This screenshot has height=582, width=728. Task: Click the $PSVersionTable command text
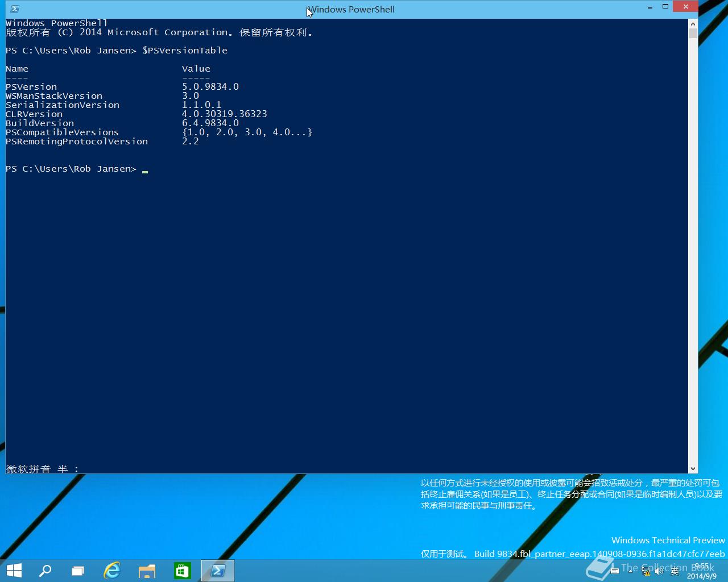click(x=185, y=51)
